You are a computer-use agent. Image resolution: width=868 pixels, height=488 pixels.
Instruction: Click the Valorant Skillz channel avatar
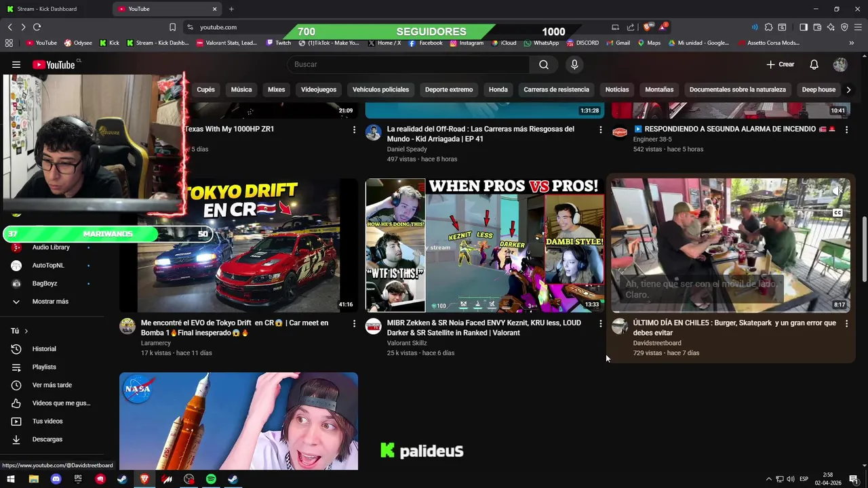[374, 327]
